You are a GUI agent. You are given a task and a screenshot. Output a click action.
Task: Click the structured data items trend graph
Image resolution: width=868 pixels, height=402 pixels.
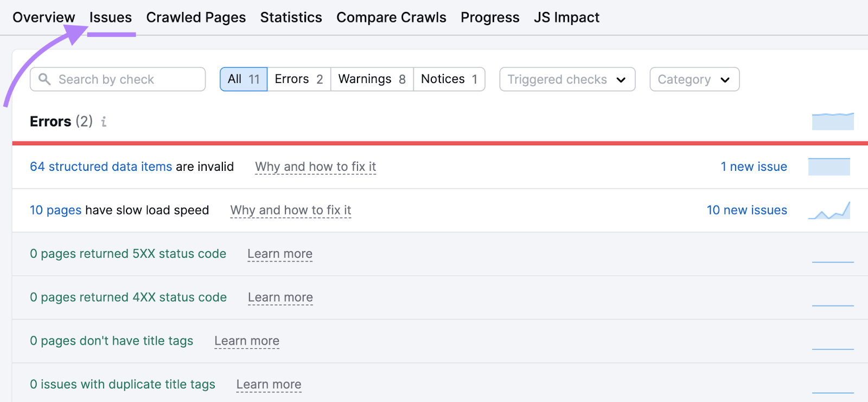click(829, 167)
